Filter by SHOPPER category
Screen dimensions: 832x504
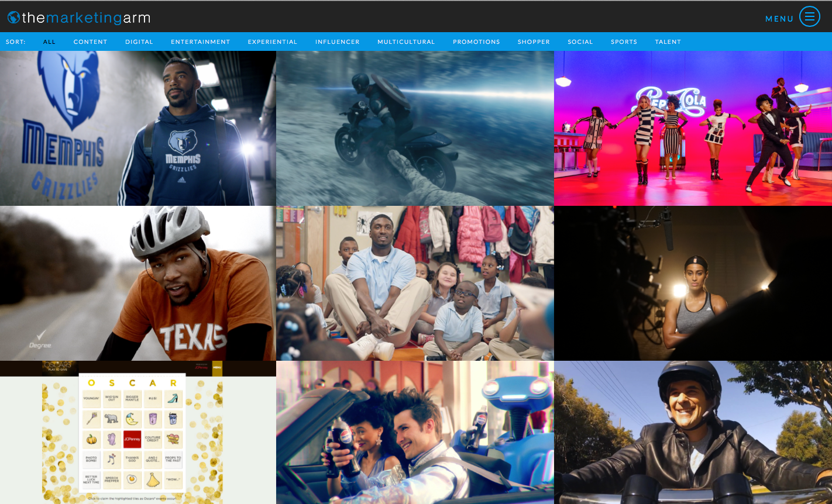tap(534, 42)
